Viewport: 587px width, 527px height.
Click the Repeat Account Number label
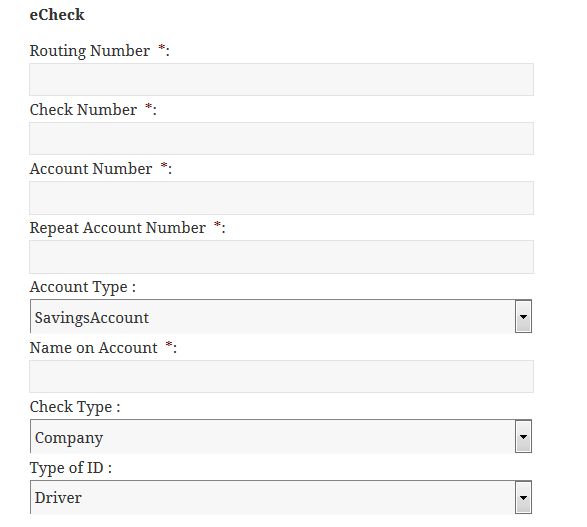click(x=118, y=228)
